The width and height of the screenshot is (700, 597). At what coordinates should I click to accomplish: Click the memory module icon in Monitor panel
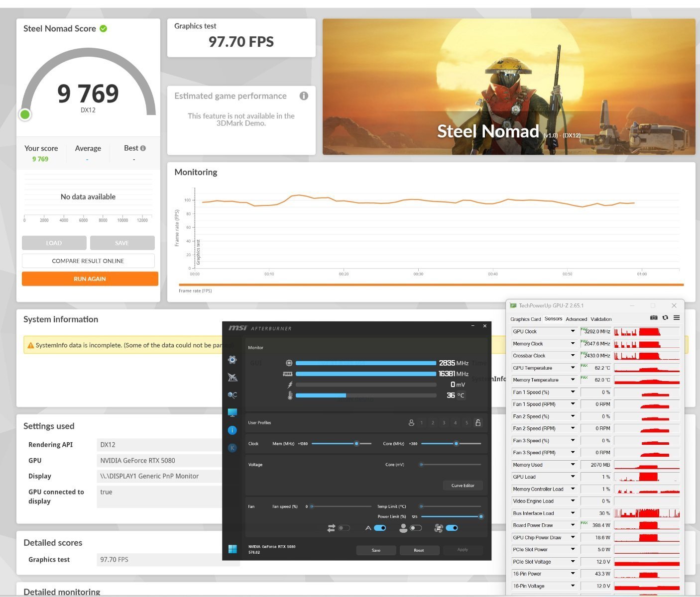click(288, 374)
